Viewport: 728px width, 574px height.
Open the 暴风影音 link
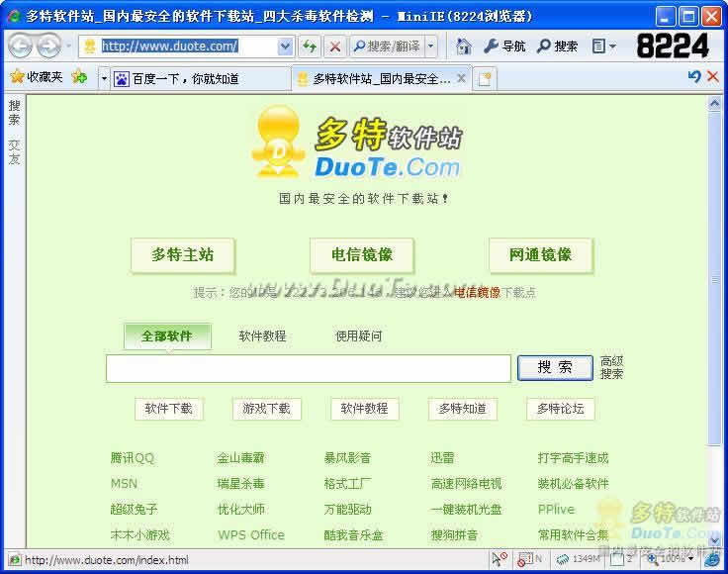pyautogui.click(x=348, y=458)
